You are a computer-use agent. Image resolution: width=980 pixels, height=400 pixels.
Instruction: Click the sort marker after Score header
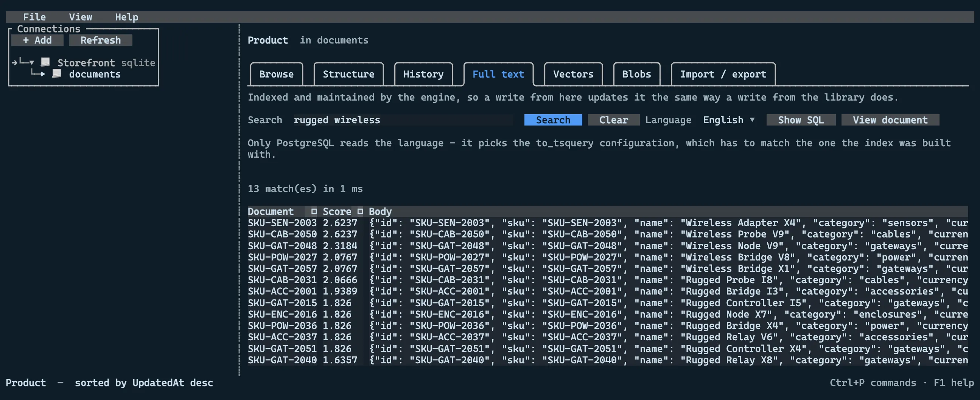360,211
